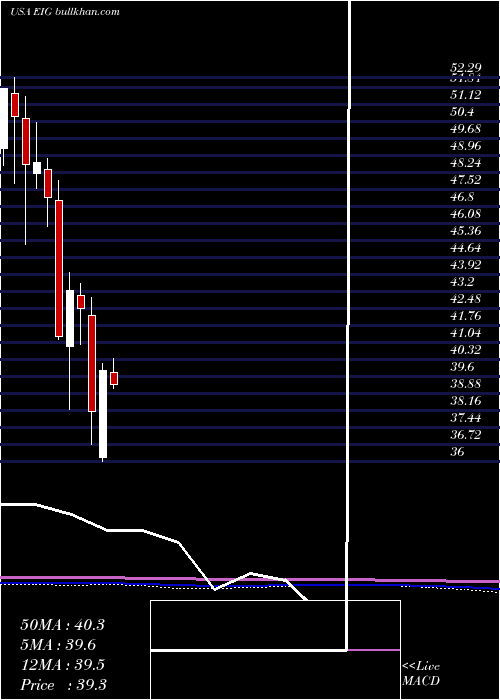Screen dimensions: 500x700
Task: Click the '5MA : 39.6' readout
Action: click(x=58, y=645)
